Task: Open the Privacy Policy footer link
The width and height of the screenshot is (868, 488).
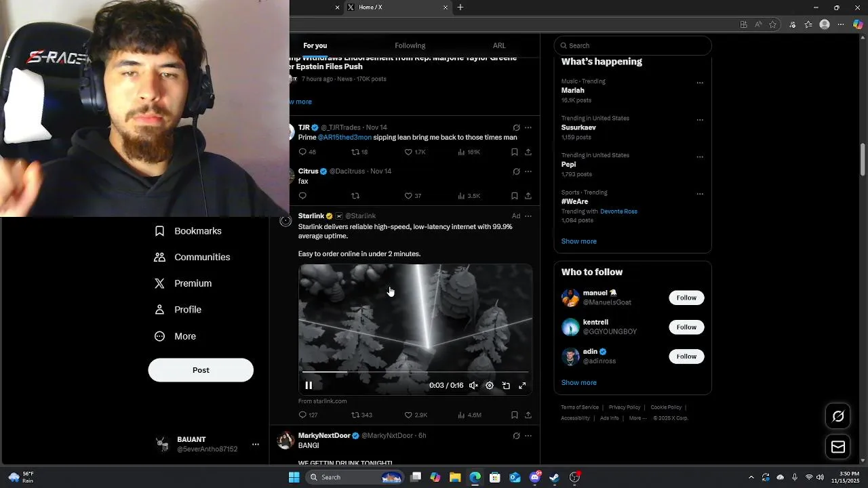Action: click(x=625, y=407)
